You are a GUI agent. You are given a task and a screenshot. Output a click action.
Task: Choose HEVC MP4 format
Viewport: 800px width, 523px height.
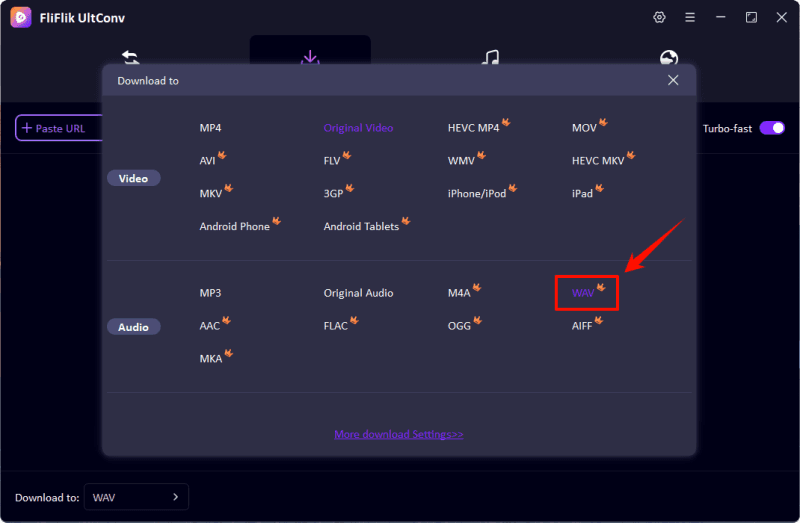(473, 128)
